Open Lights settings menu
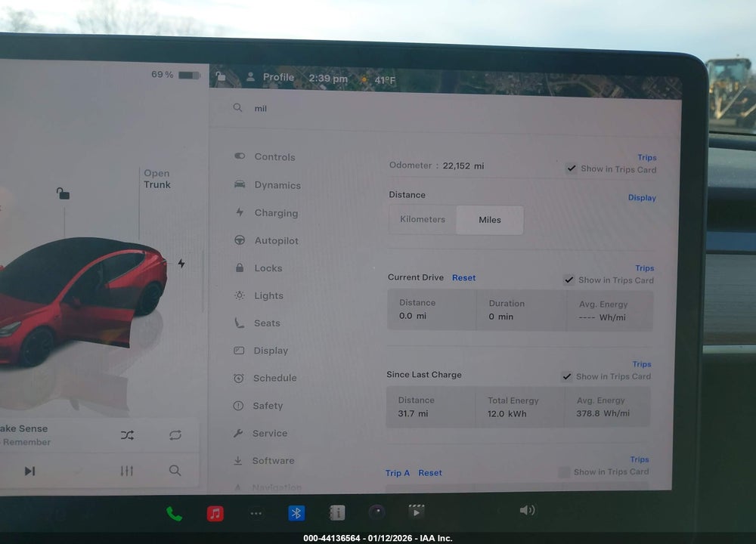 point(259,295)
